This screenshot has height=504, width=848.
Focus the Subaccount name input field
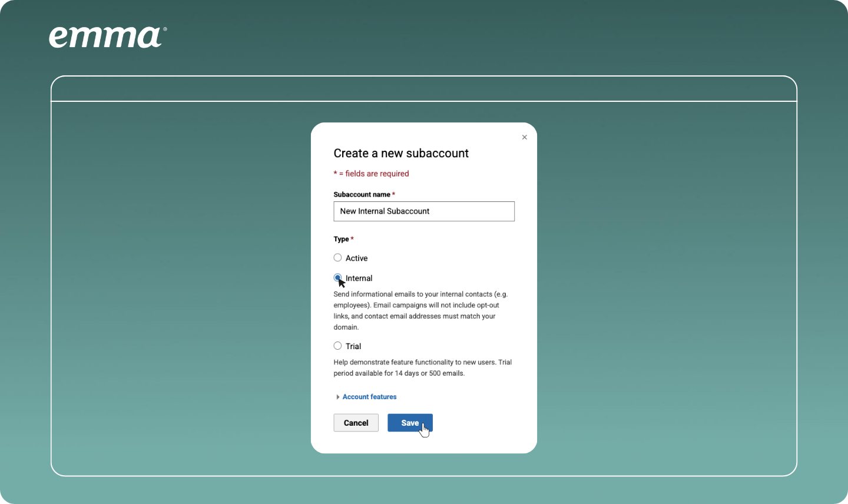(424, 211)
